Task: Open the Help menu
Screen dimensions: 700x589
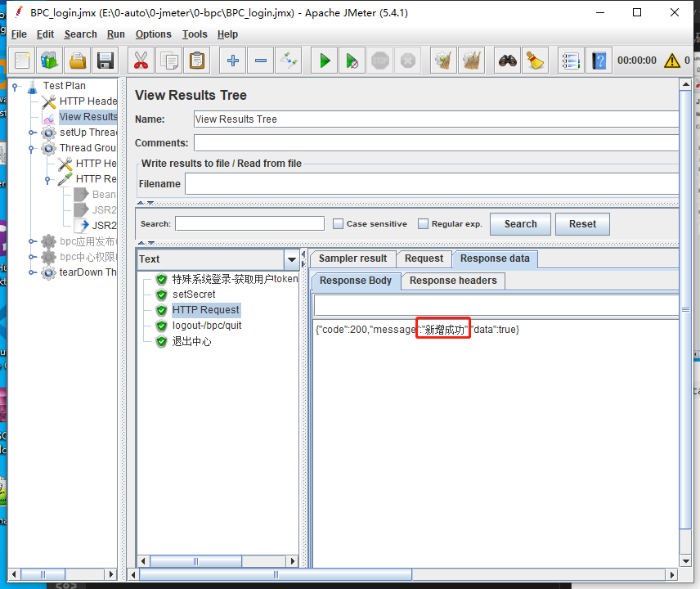Action: pos(227,34)
